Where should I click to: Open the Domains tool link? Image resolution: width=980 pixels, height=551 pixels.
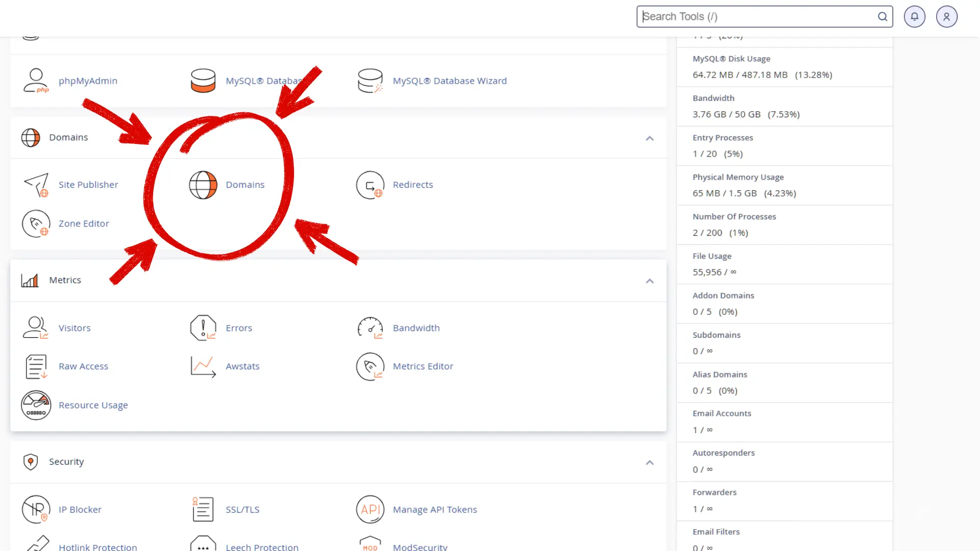(245, 185)
